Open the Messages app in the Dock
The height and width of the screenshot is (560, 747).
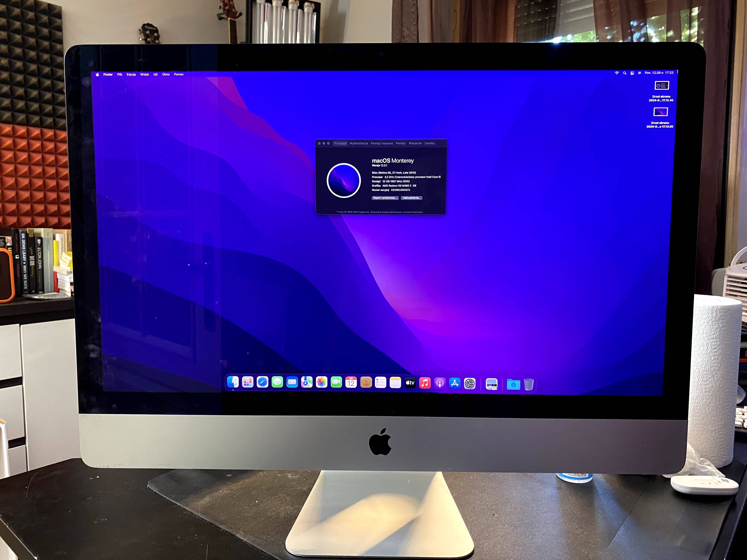(277, 382)
